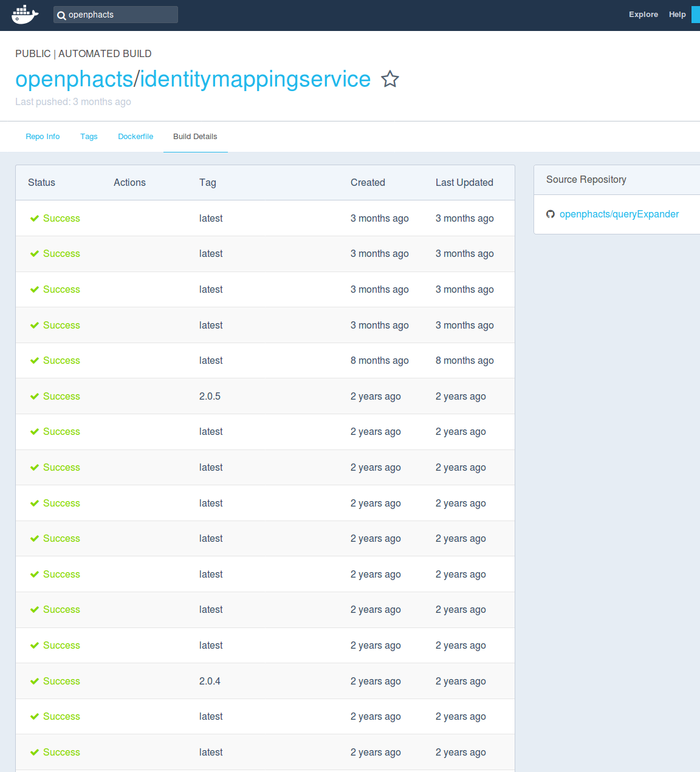Screen dimensions: 700x772
Task: Switch to the Repo Info tab
Action: tap(43, 137)
